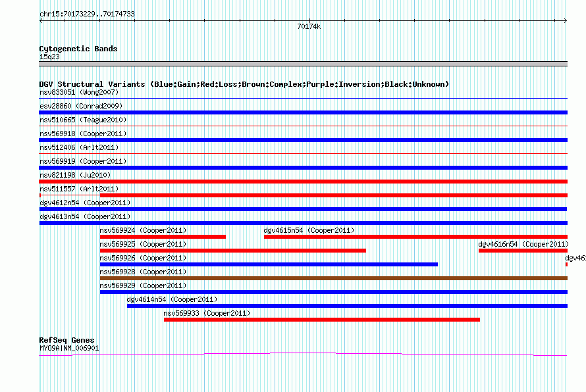586x392 pixels.
Task: Select the red bar under nsv569933
Action: click(x=322, y=320)
